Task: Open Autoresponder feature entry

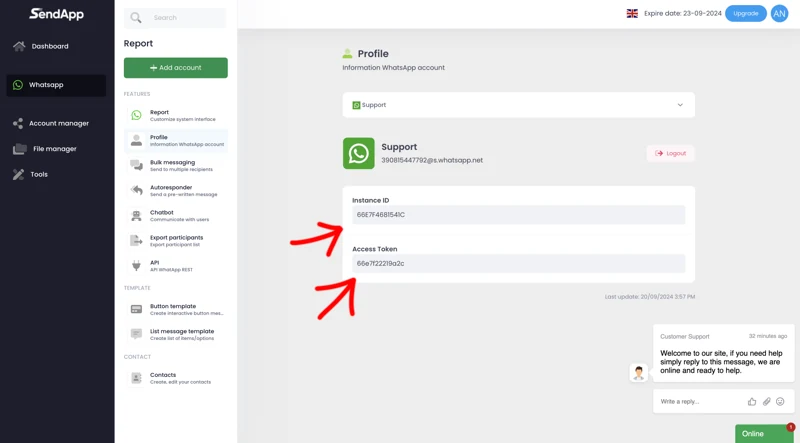Action: 176,190
